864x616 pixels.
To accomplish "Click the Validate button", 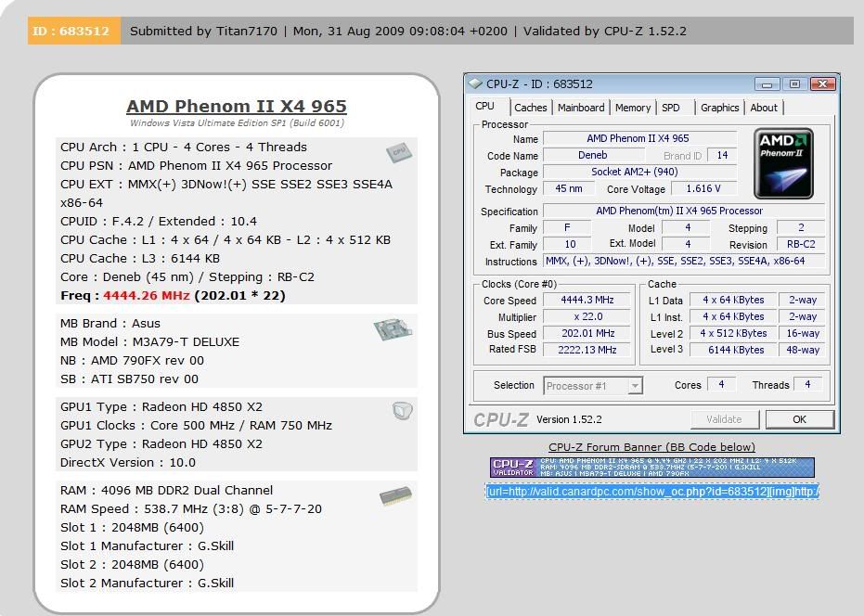I will click(724, 419).
